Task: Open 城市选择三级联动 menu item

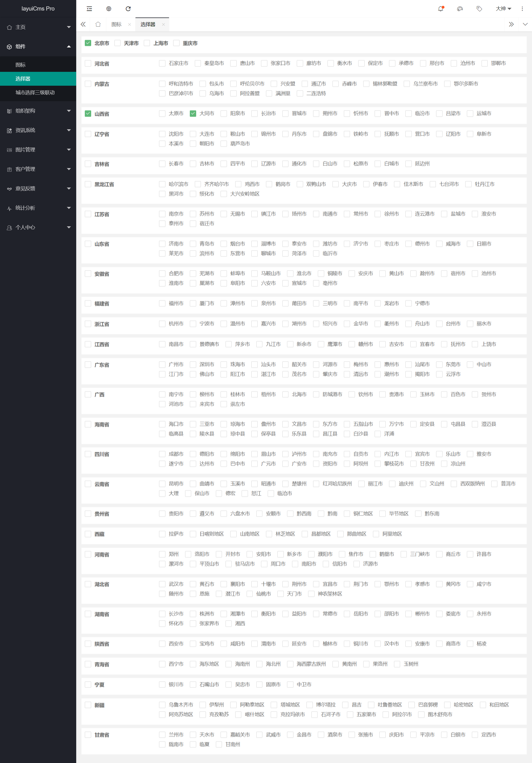Action: [x=35, y=92]
